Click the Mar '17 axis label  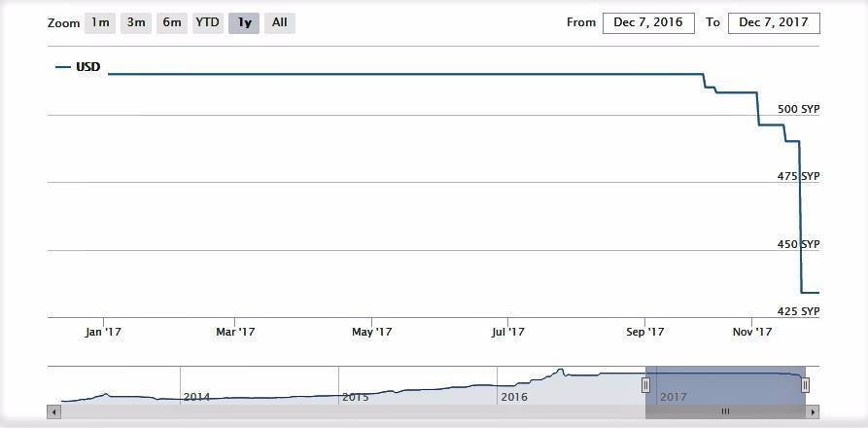[x=235, y=332]
